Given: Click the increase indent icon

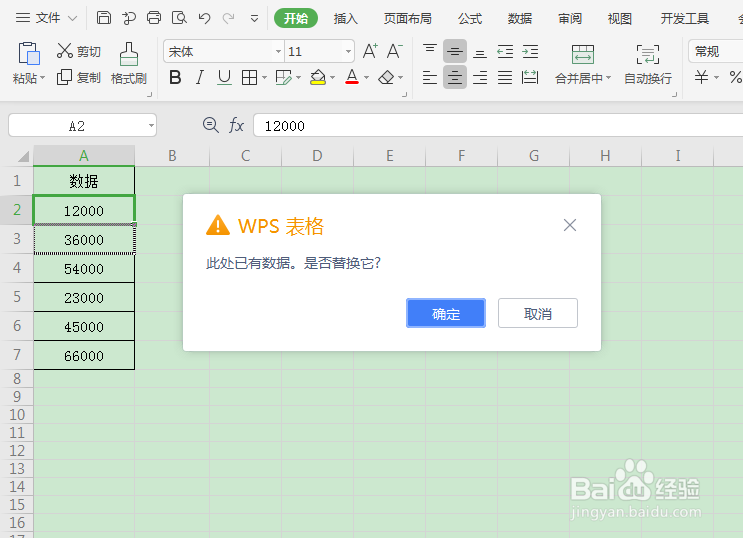Looking at the screenshot, I should tap(530, 51).
